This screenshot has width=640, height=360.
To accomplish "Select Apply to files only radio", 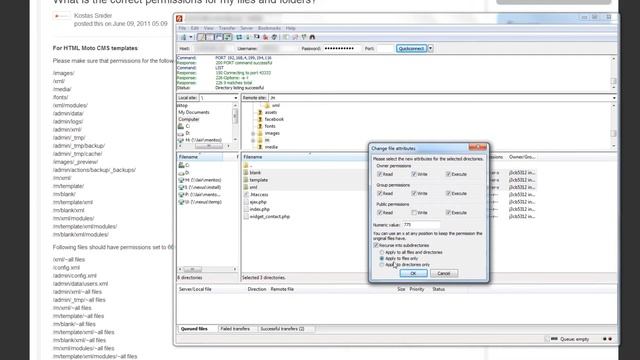I will 382,258.
